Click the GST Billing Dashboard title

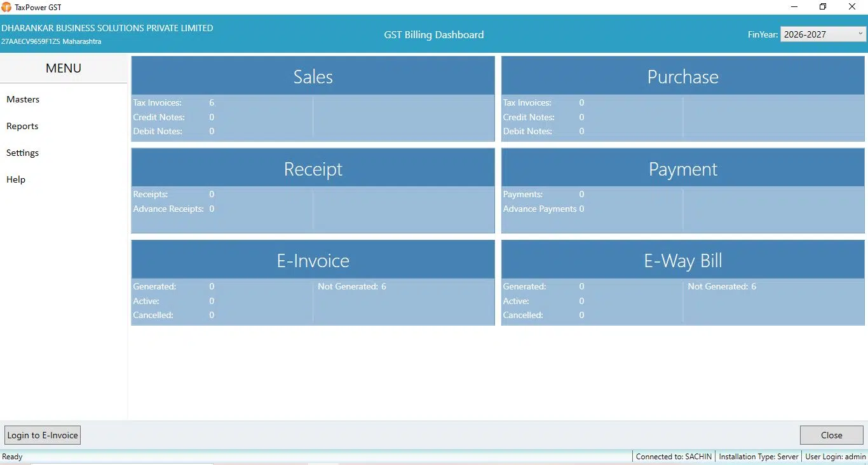[x=434, y=34]
